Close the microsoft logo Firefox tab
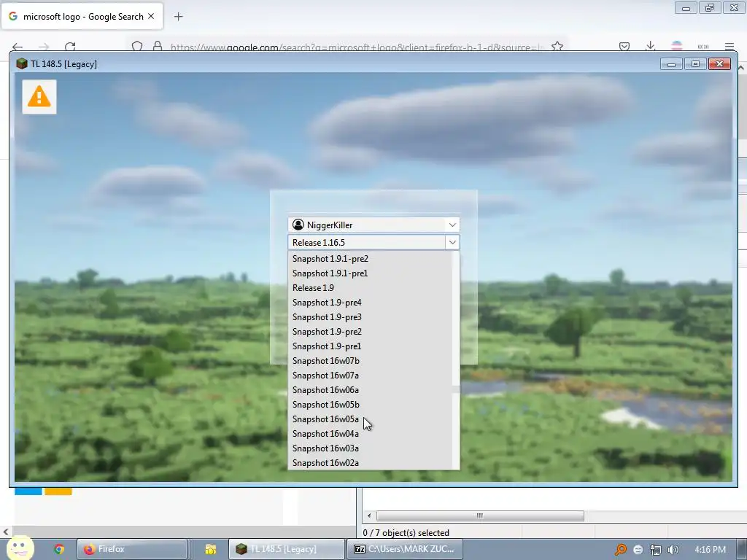Image resolution: width=747 pixels, height=560 pixels. tap(151, 16)
